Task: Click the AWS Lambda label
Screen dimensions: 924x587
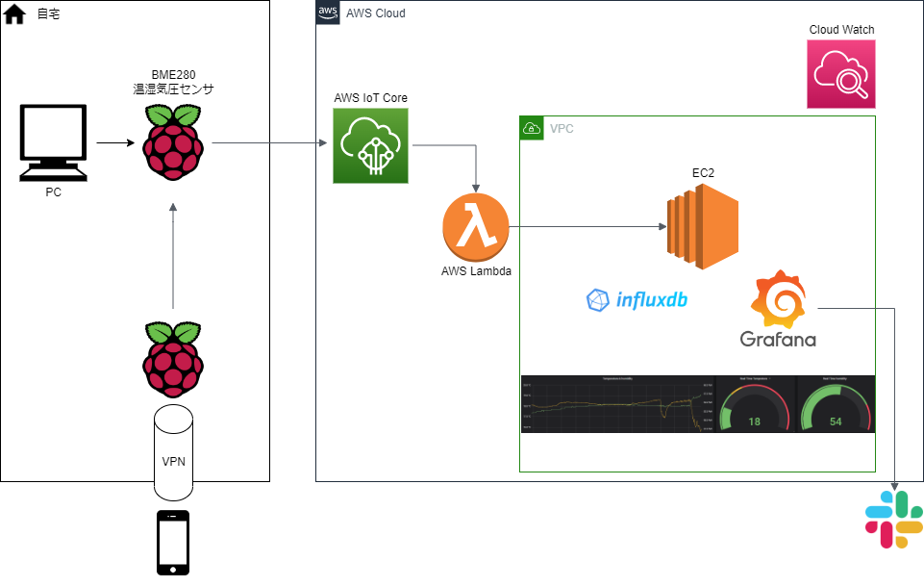Action: point(476,271)
